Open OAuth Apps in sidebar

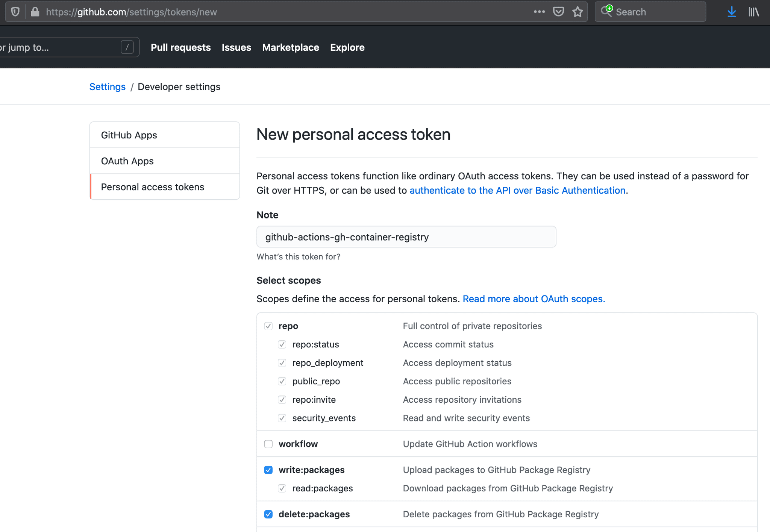[x=127, y=161]
